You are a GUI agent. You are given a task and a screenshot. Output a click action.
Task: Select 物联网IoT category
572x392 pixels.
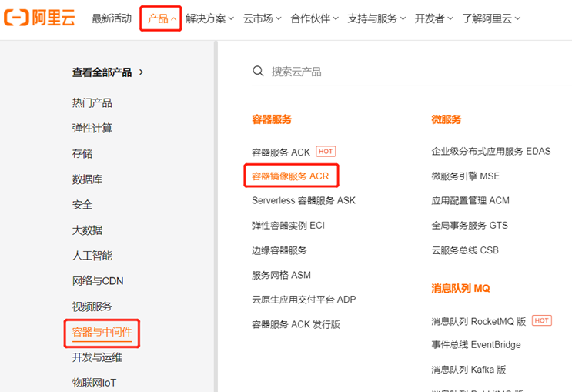pyautogui.click(x=94, y=383)
